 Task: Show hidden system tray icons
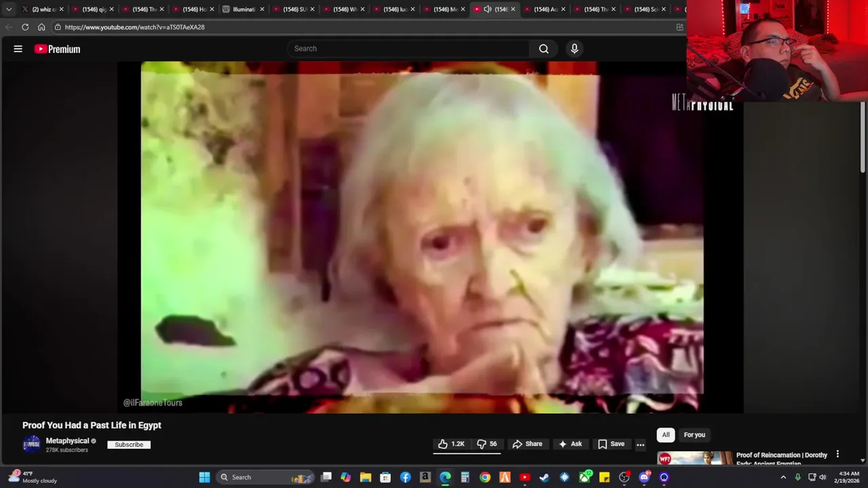[783, 477]
